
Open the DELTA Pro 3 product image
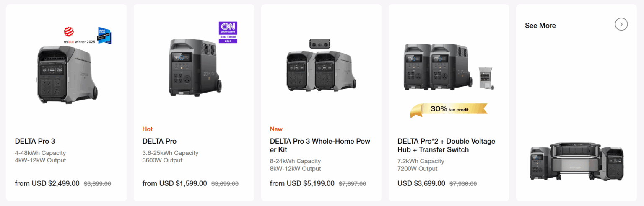pos(67,75)
